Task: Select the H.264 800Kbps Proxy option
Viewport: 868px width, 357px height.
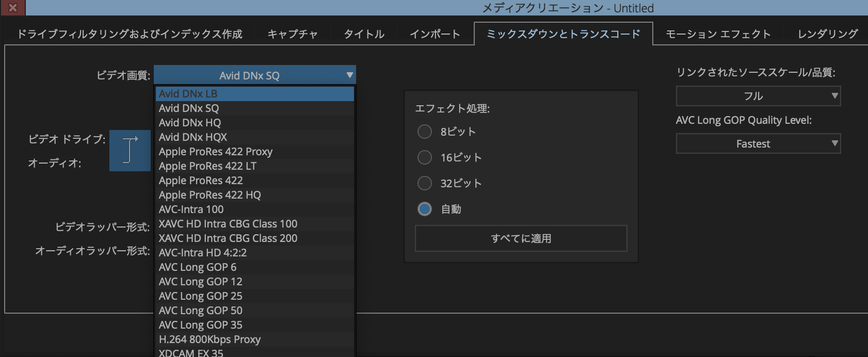Action: (210, 339)
